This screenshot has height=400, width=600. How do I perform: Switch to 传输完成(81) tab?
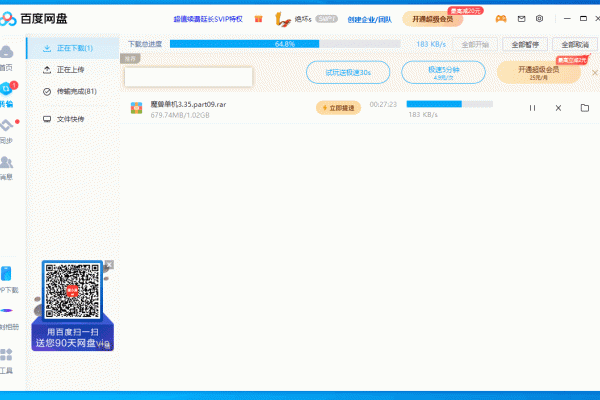pos(73,91)
